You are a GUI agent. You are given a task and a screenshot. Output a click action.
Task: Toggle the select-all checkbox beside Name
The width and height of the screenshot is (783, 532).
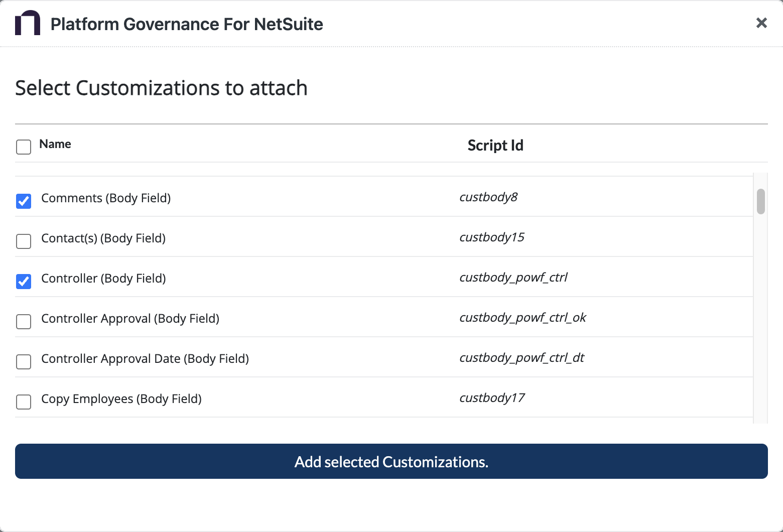[x=24, y=147]
